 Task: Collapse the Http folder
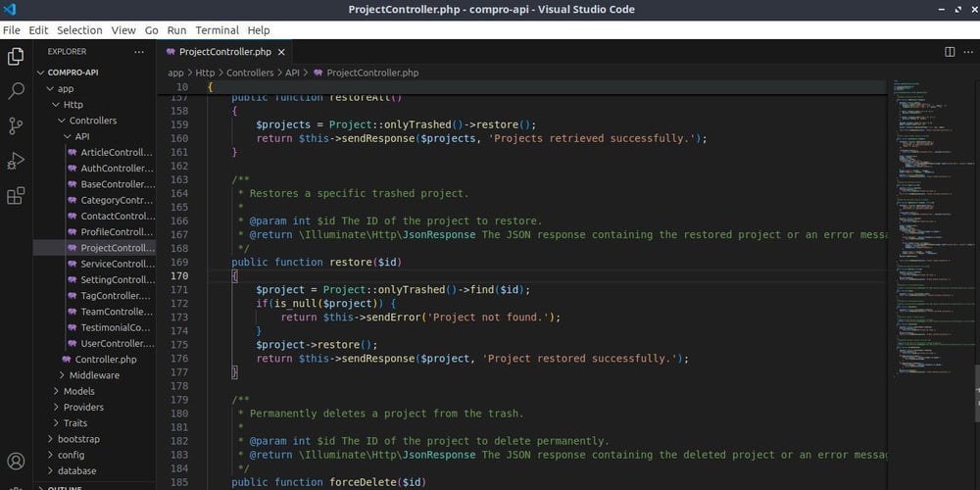click(x=94, y=105)
